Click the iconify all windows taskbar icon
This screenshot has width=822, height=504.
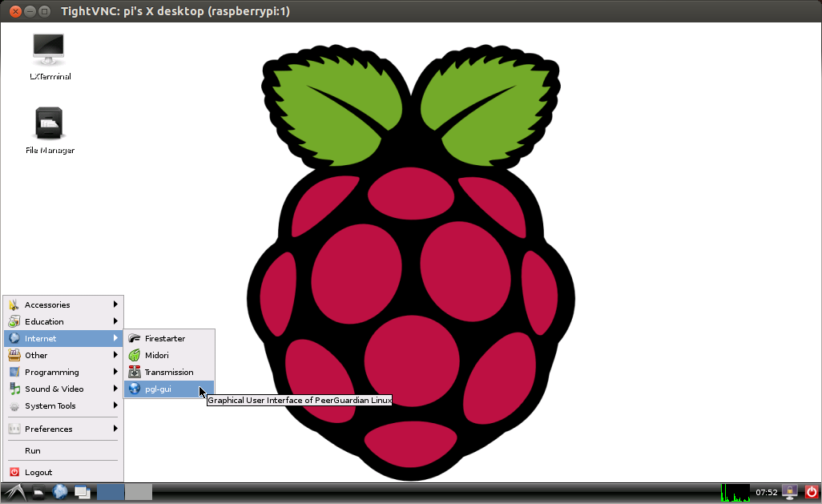[82, 492]
